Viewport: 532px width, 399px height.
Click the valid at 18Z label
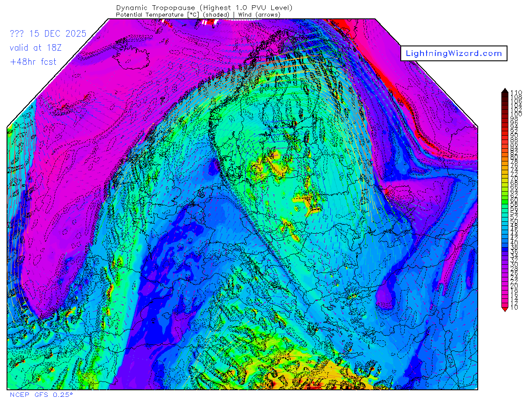33,48
